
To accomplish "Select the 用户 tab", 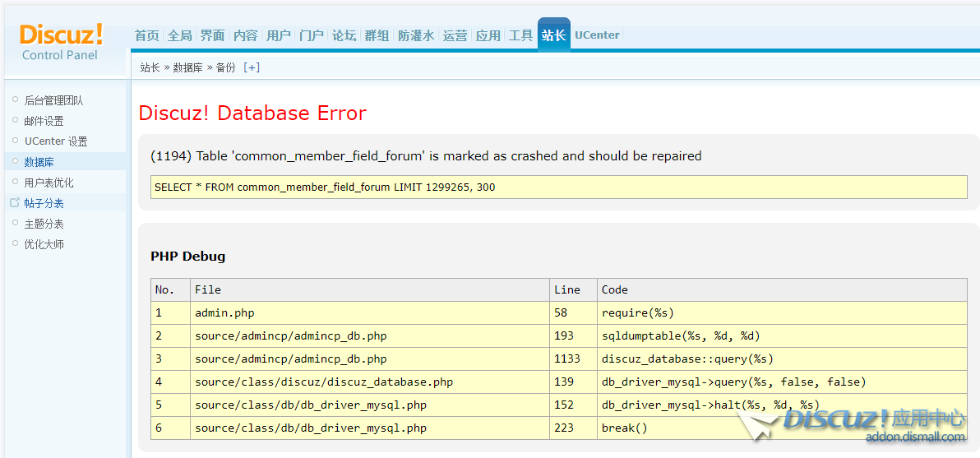I will pos(278,35).
